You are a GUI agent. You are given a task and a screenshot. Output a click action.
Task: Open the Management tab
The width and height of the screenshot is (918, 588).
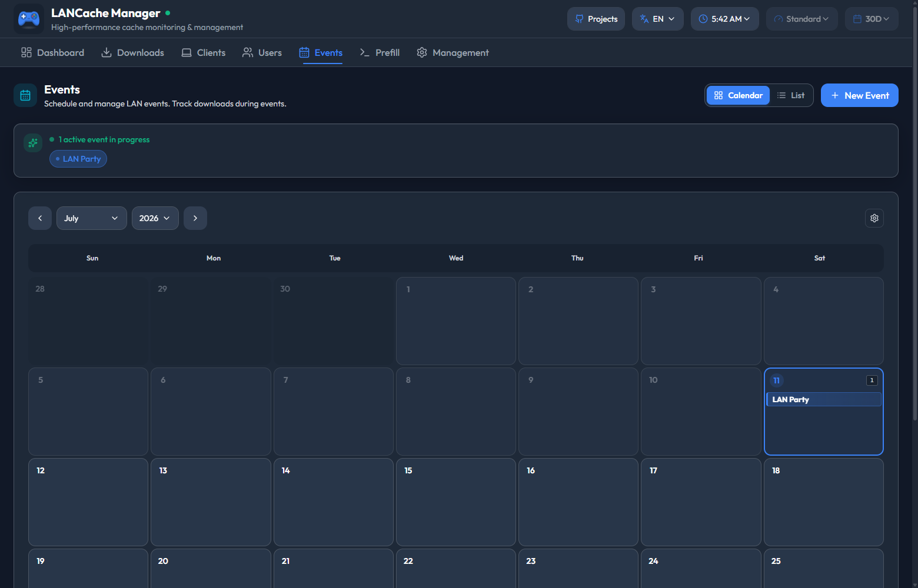point(453,53)
